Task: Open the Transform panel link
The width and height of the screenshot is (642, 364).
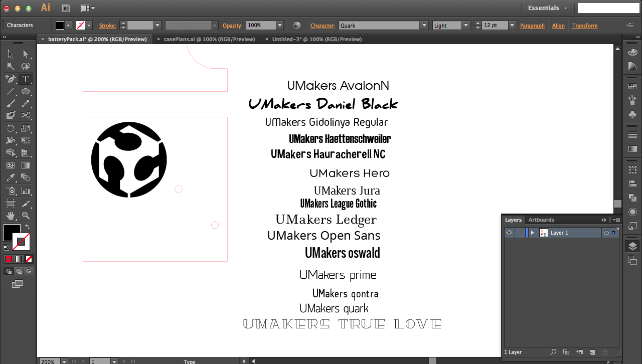Action: tap(585, 26)
